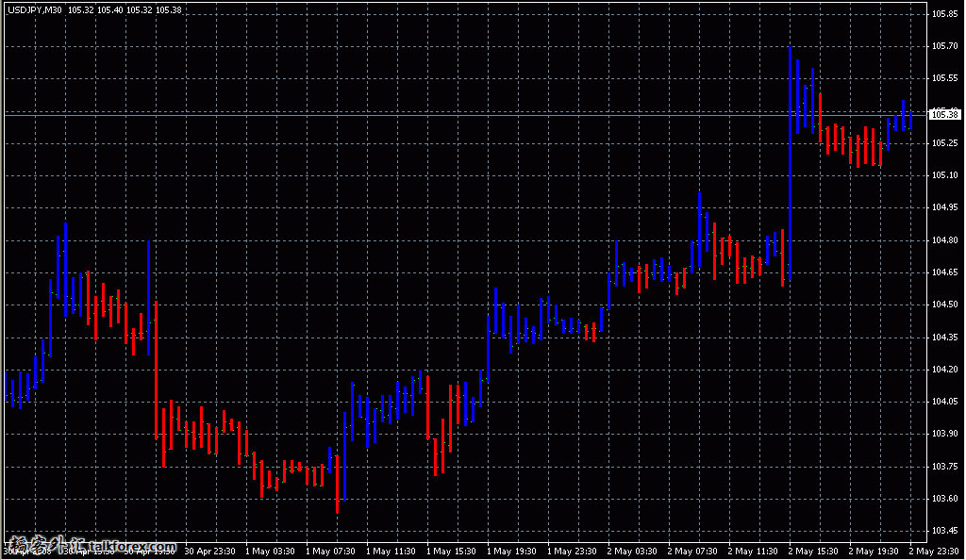Screen dimensions: 966x560
Task: Click the 1 May 07:30 time label
Action: click(x=330, y=552)
